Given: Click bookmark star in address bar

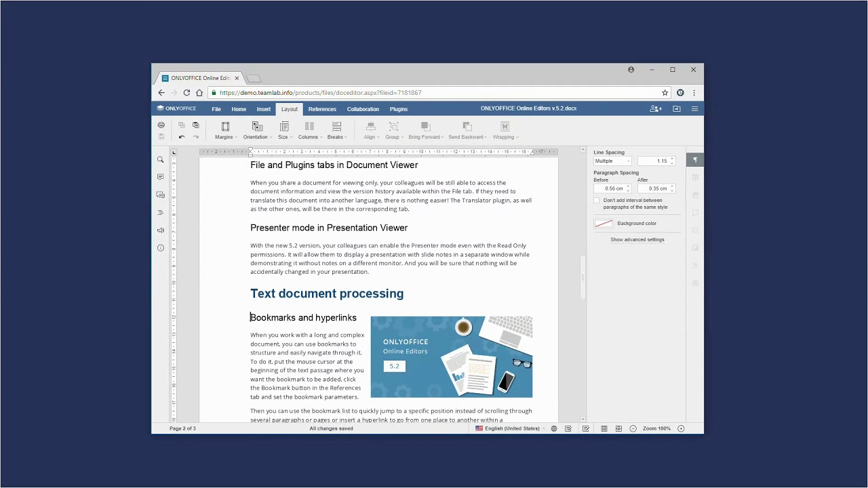Looking at the screenshot, I should point(665,93).
